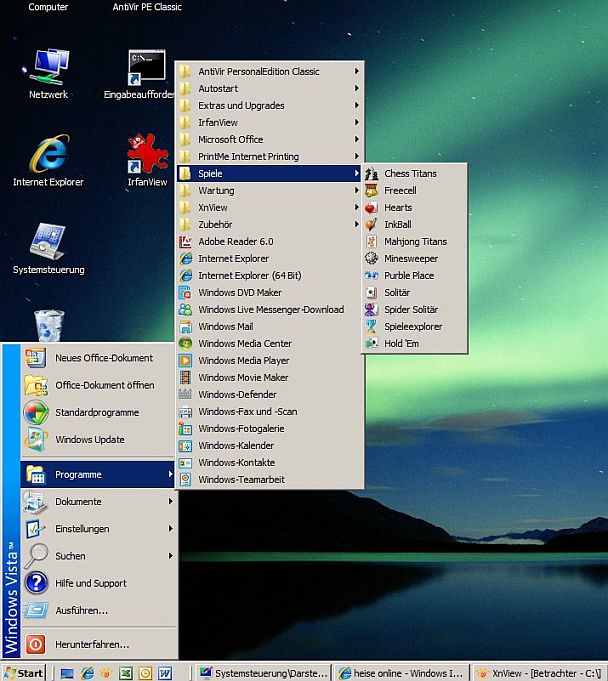Launch Excel from quick launch bar

point(126,673)
